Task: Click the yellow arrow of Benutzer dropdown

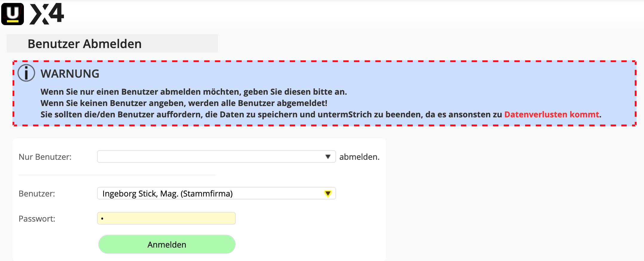Action: click(x=328, y=194)
